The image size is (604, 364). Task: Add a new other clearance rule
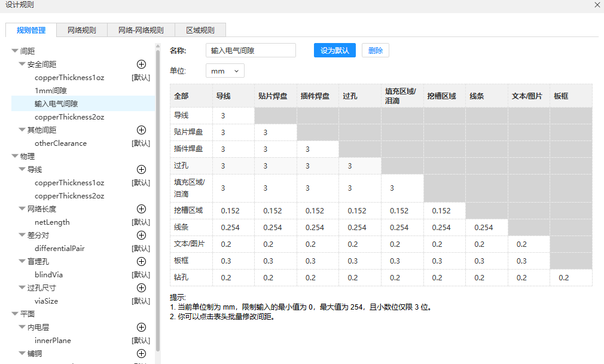(142, 130)
